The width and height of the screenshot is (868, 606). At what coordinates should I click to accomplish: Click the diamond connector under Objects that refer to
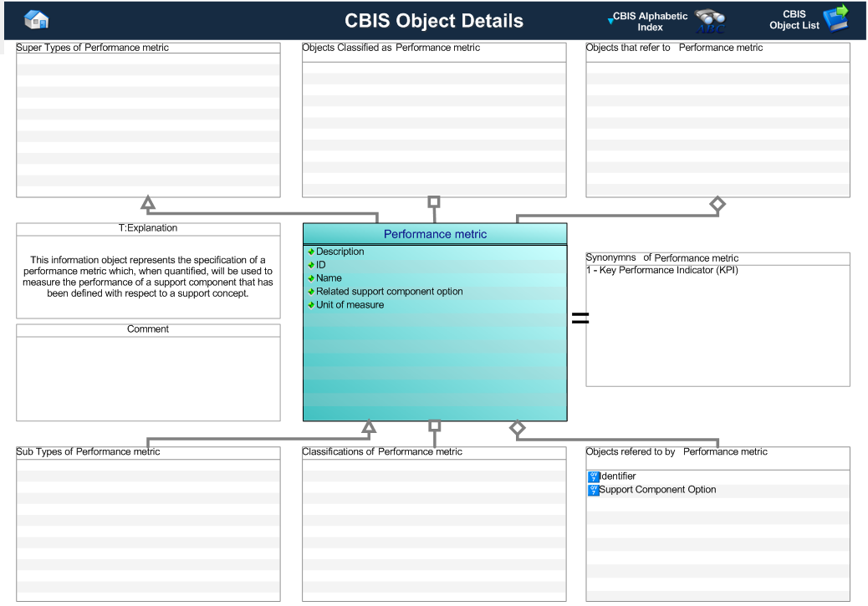[x=717, y=202]
